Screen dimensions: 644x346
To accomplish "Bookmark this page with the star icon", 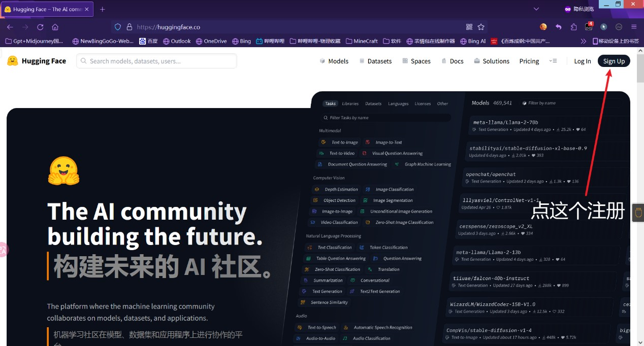I will coord(481,27).
